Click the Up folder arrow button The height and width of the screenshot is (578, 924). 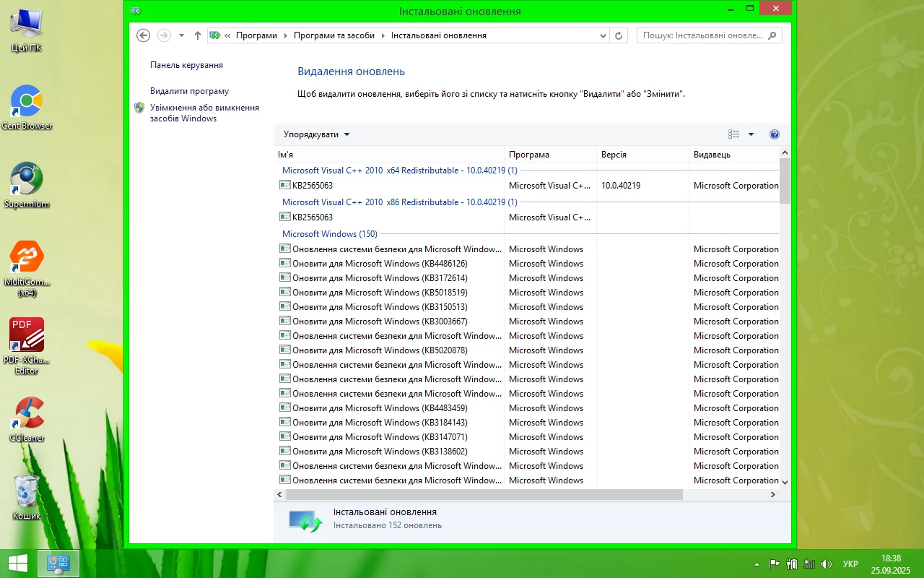click(198, 35)
